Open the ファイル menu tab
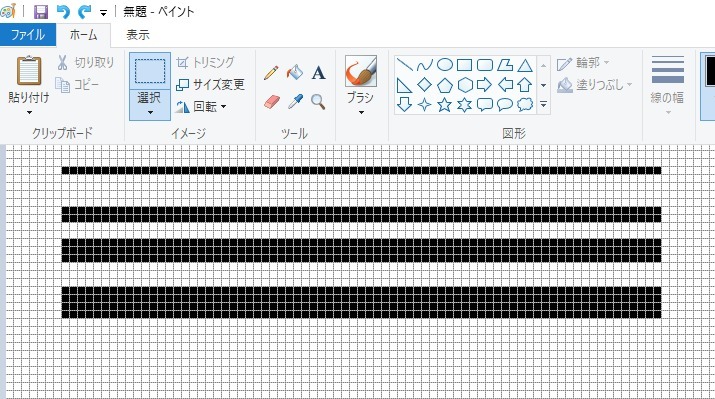Screen dimensions: 715x399 (28, 35)
